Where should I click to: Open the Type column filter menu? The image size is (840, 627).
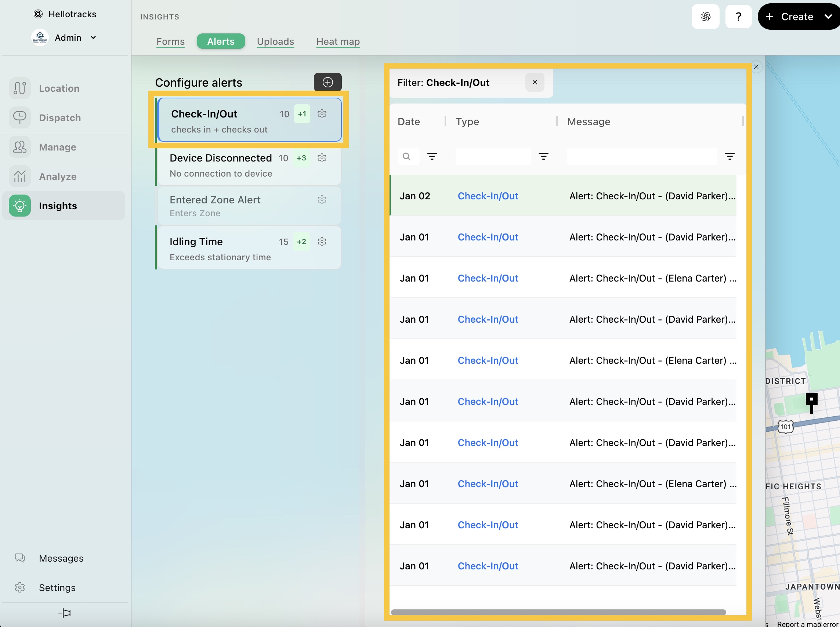(543, 156)
